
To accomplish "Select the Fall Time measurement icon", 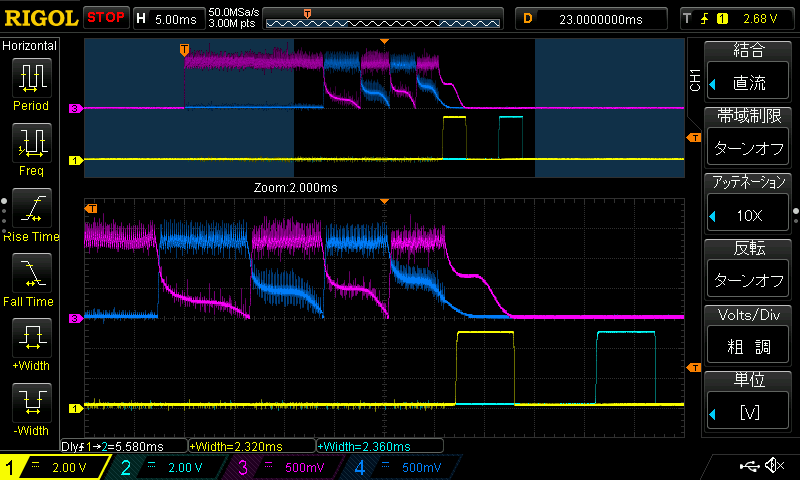I will click(31, 272).
